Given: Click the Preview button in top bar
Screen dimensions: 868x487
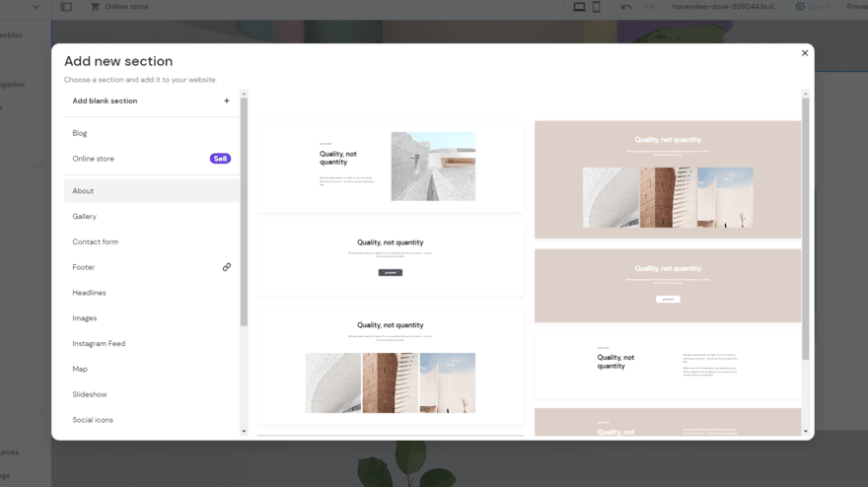Looking at the screenshot, I should tap(857, 7).
